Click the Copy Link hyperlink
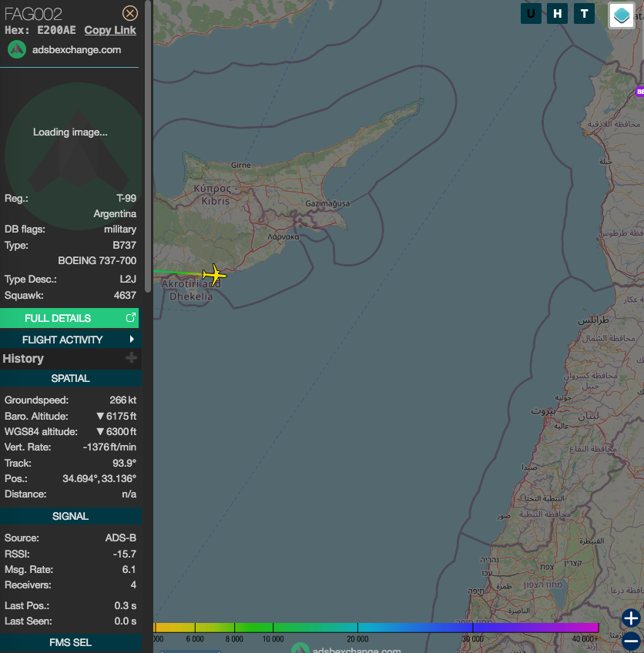Image resolution: width=644 pixels, height=653 pixels. [110, 30]
